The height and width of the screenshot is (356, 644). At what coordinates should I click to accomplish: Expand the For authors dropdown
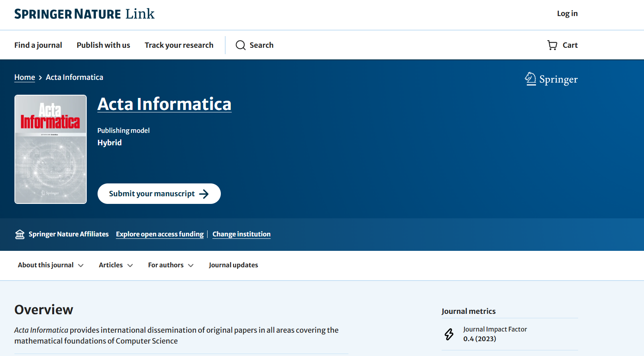(x=171, y=265)
